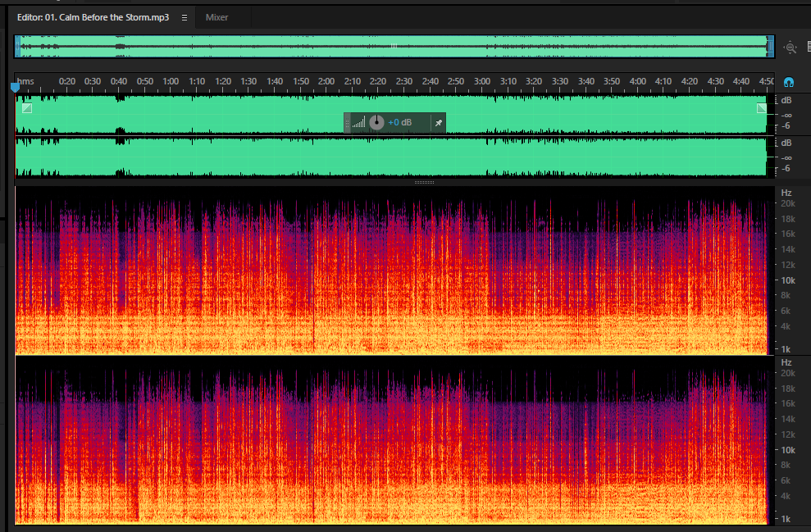The height and width of the screenshot is (532, 811).
Task: Click the 1:30 mark on time ruler
Action: click(x=248, y=81)
